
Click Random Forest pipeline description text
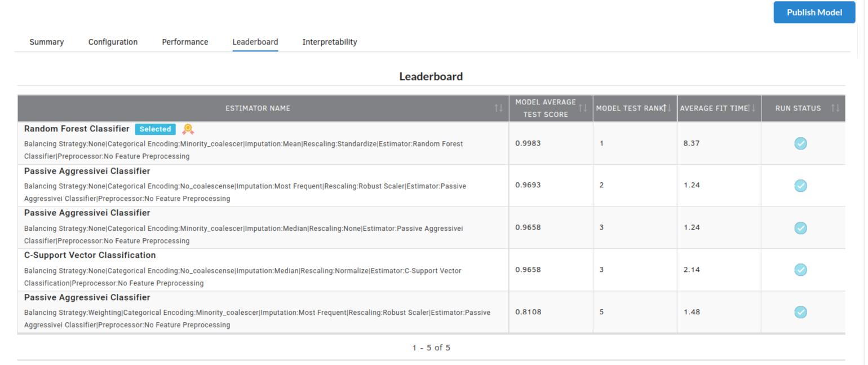tap(243, 150)
